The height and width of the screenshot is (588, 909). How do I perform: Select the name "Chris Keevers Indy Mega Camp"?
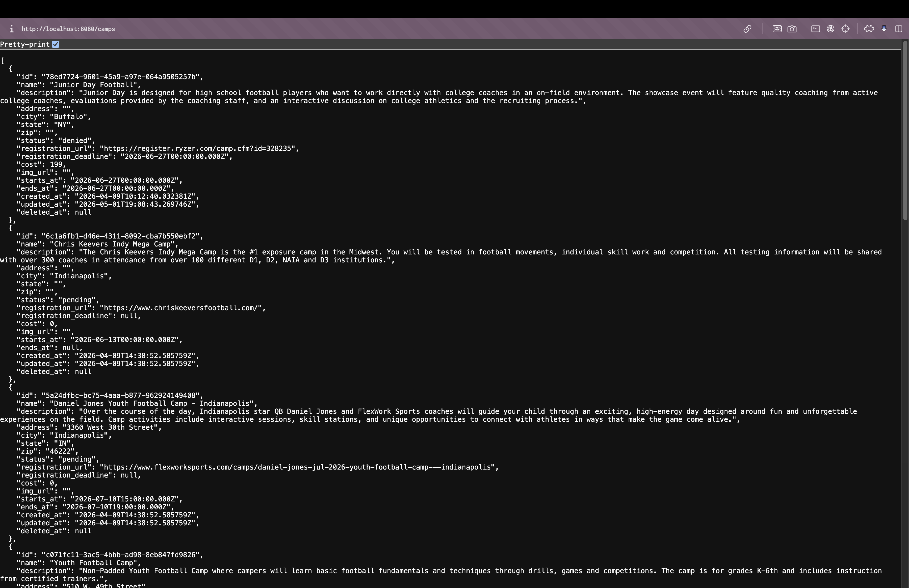pyautogui.click(x=112, y=244)
